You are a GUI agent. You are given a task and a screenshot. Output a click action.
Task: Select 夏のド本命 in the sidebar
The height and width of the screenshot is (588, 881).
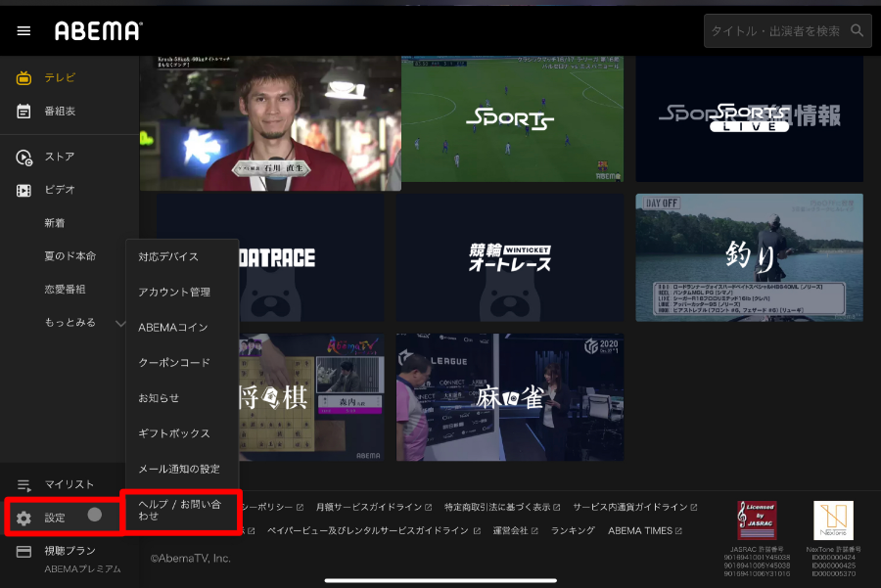70,256
